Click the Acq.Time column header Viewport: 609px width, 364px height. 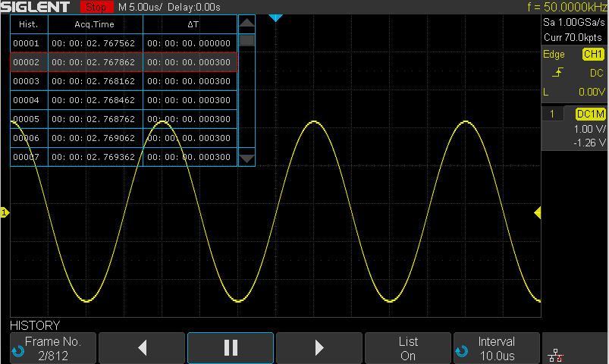coord(95,24)
